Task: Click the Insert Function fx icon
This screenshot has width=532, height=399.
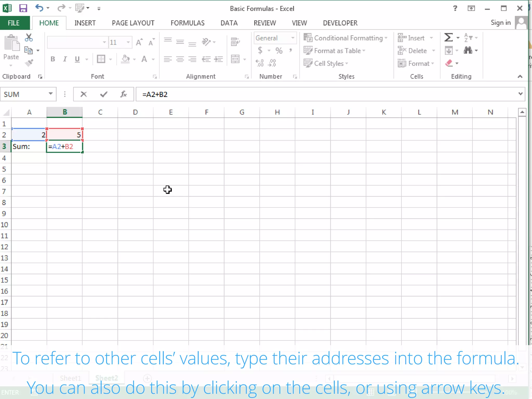Action: click(124, 94)
